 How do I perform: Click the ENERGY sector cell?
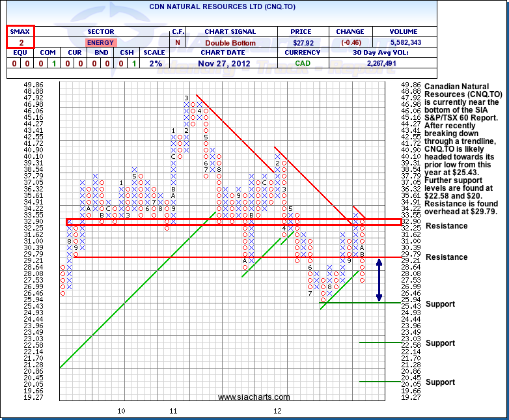click(100, 42)
